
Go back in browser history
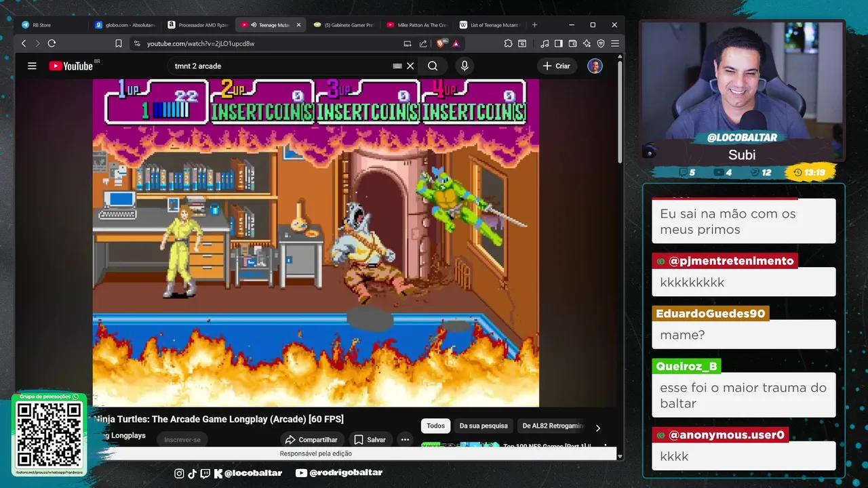[24, 43]
